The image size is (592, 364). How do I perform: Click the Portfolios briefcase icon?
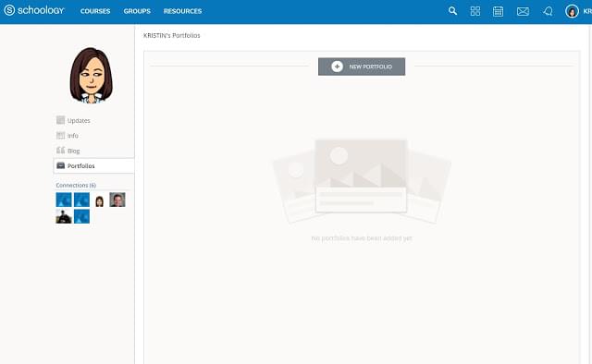click(x=60, y=165)
